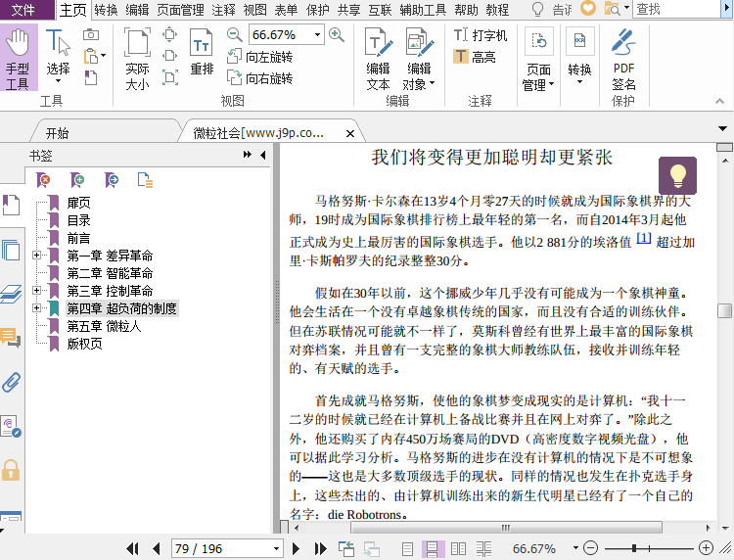
Task: Open Edit Object tool (编辑对象)
Action: pos(419,58)
